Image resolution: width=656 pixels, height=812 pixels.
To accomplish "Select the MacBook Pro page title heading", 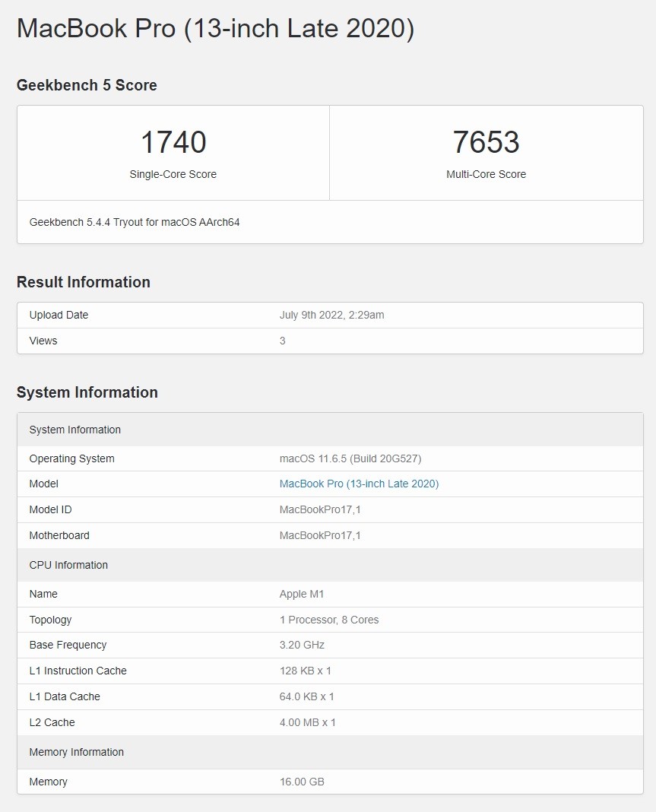I will point(216,28).
